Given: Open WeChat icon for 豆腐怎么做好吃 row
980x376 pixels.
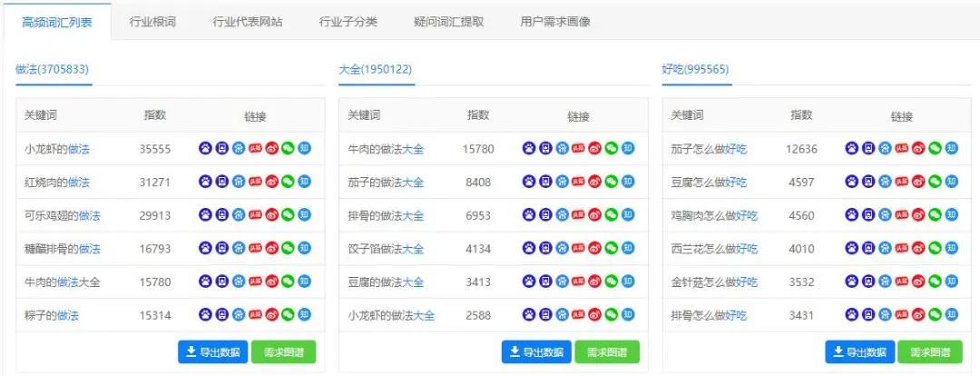Looking at the screenshot, I should point(935,182).
